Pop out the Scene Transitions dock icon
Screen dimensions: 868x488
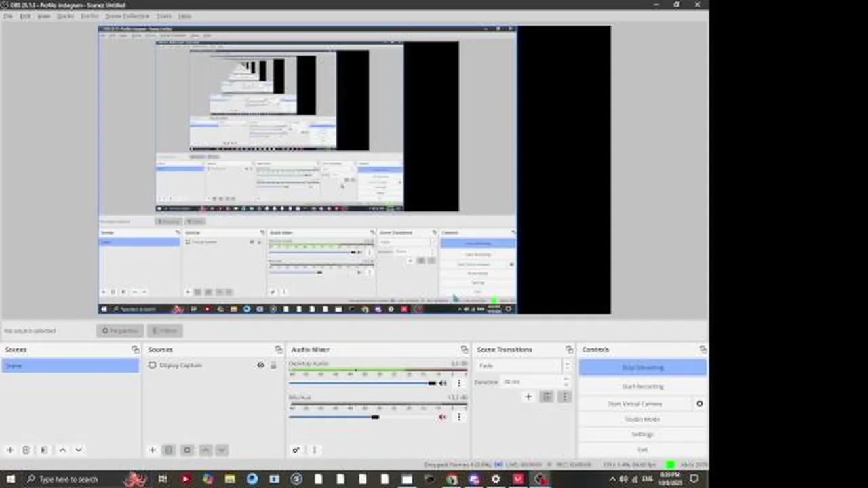(x=569, y=350)
